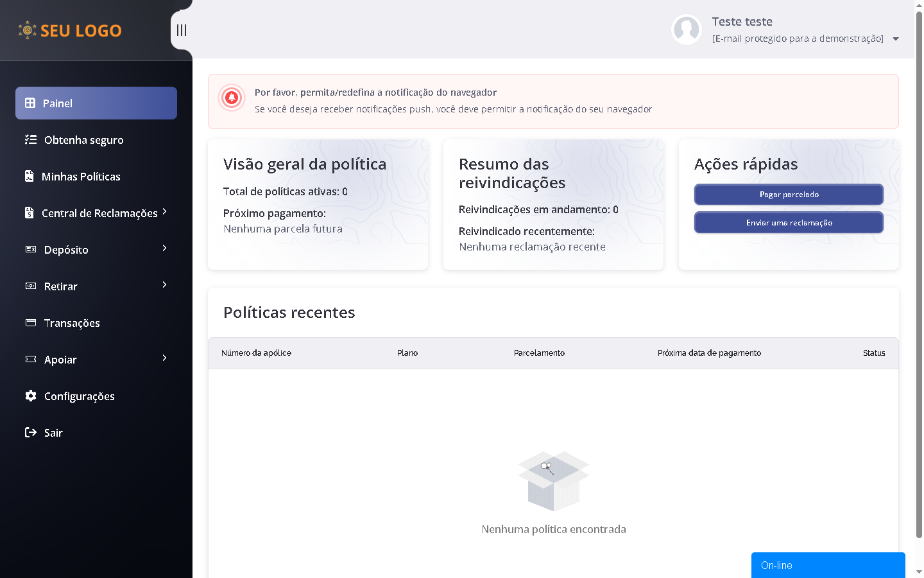The height and width of the screenshot is (578, 924).
Task: Click the Obtenha seguro checklist icon
Action: (x=31, y=139)
